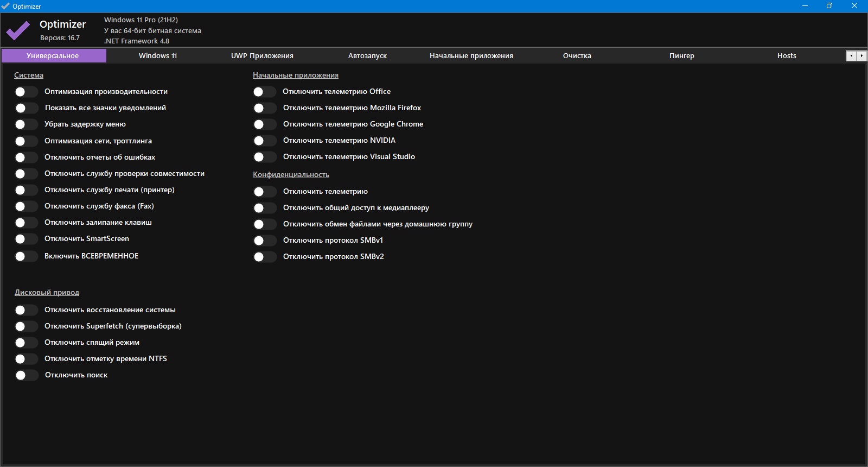Toggle Оптимизация производительности switch

tap(26, 92)
